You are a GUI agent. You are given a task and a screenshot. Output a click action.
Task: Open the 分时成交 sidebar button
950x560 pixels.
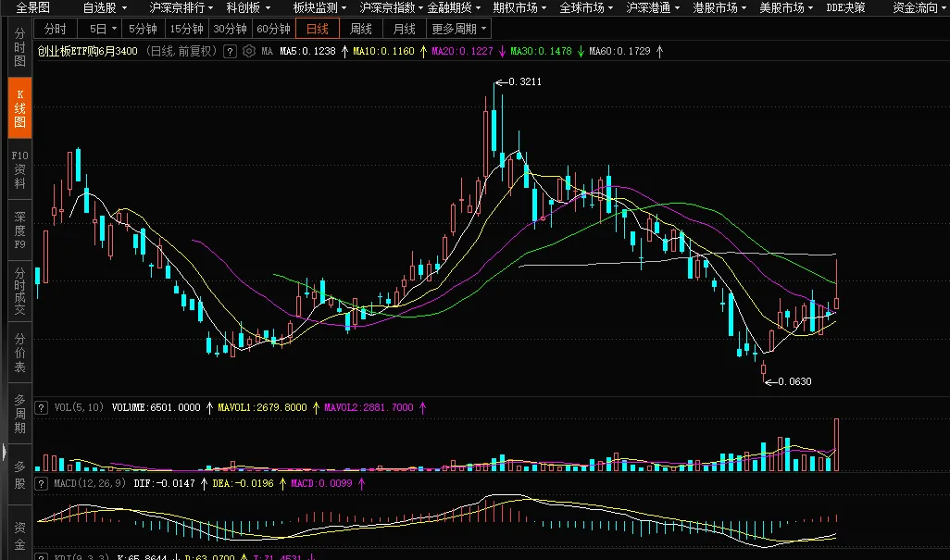point(19,292)
